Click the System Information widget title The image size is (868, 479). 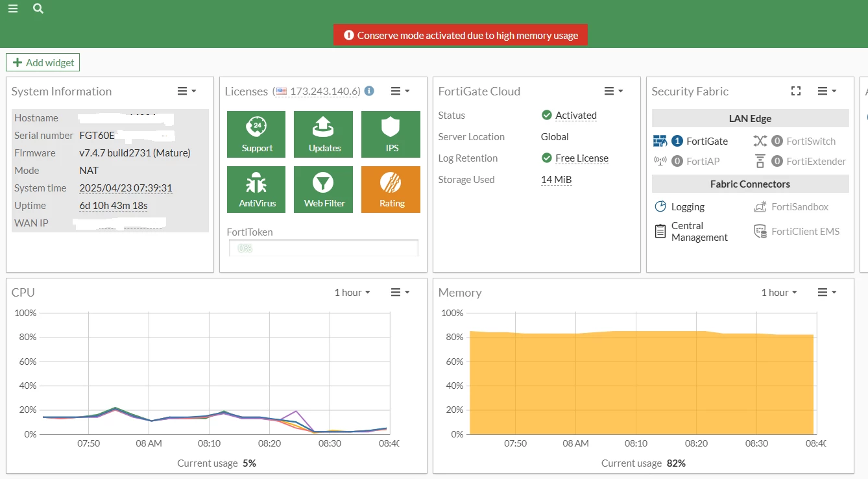62,92
